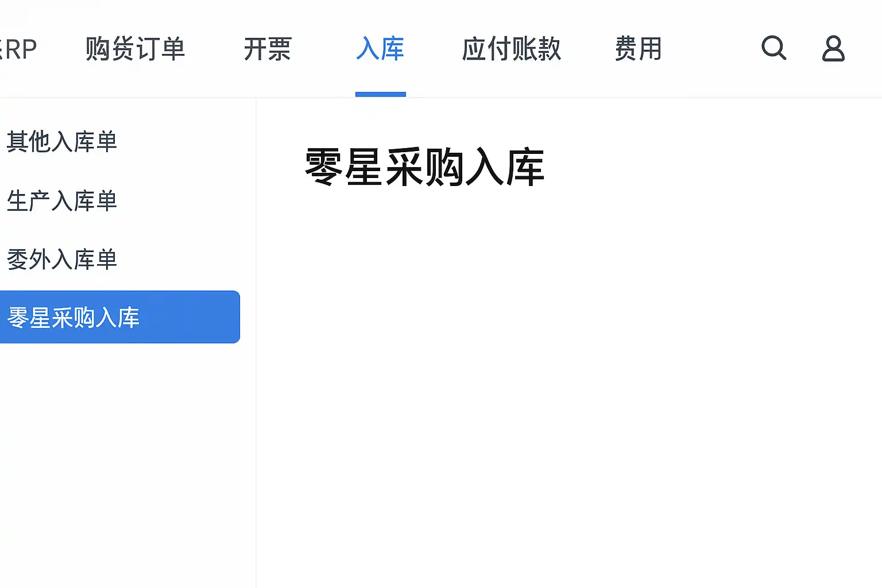Image resolution: width=882 pixels, height=588 pixels.
Task: Click the ERP logo in header
Action: click(18, 49)
